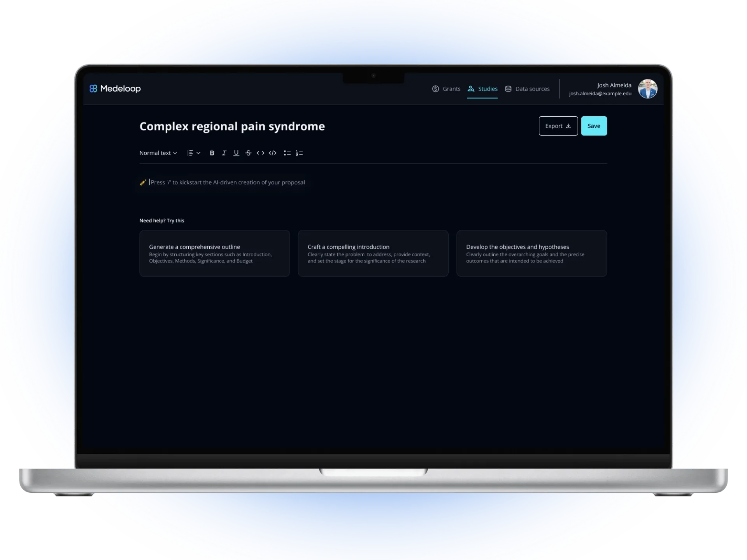Create a bulleted list

(287, 153)
